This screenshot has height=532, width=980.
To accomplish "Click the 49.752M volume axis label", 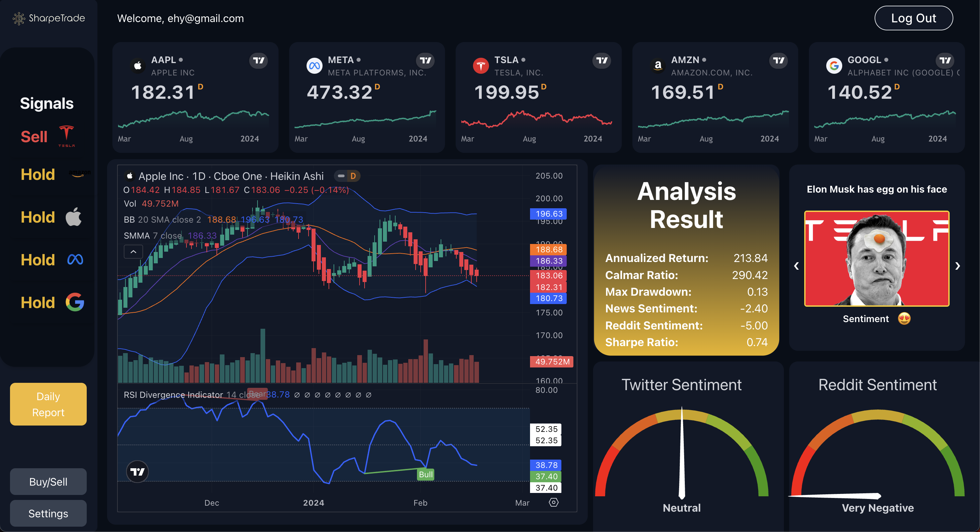I will coord(552,361).
